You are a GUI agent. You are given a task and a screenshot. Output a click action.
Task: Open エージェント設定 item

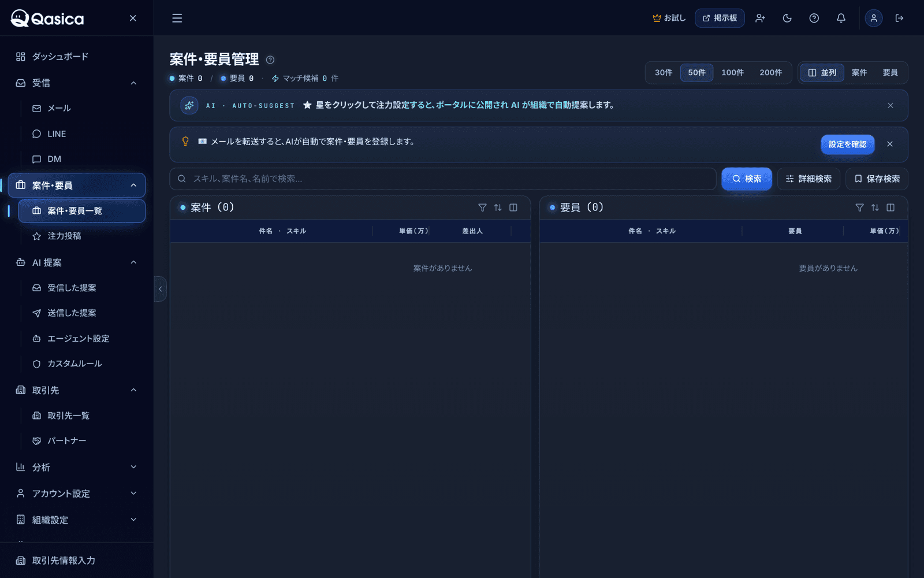[82, 339]
